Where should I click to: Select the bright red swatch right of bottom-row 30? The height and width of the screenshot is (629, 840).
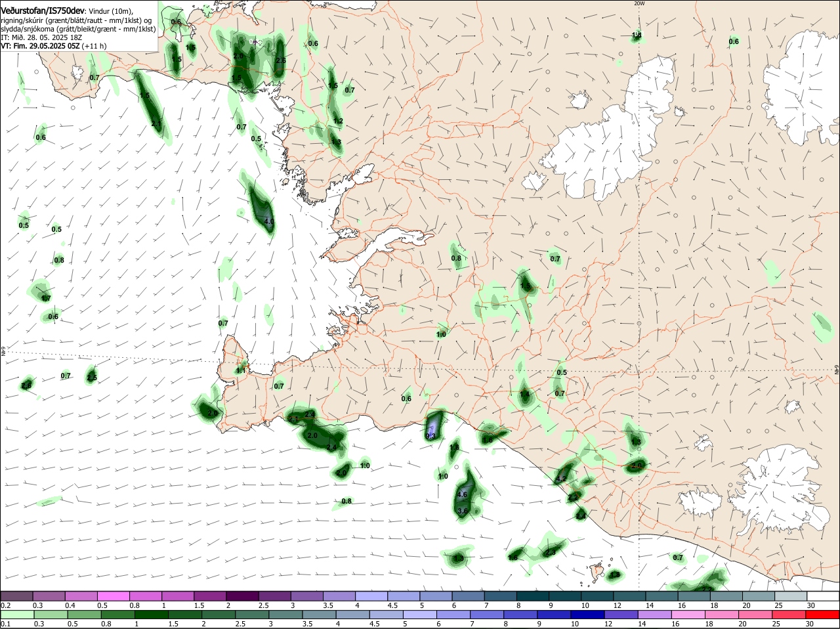click(x=823, y=615)
